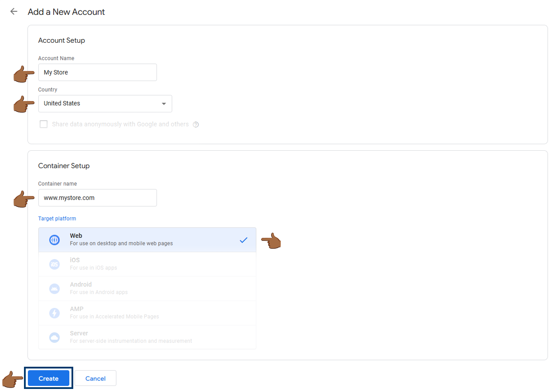Click the Web platform globe icon
Screen dimensions: 558x392
pyautogui.click(x=54, y=240)
